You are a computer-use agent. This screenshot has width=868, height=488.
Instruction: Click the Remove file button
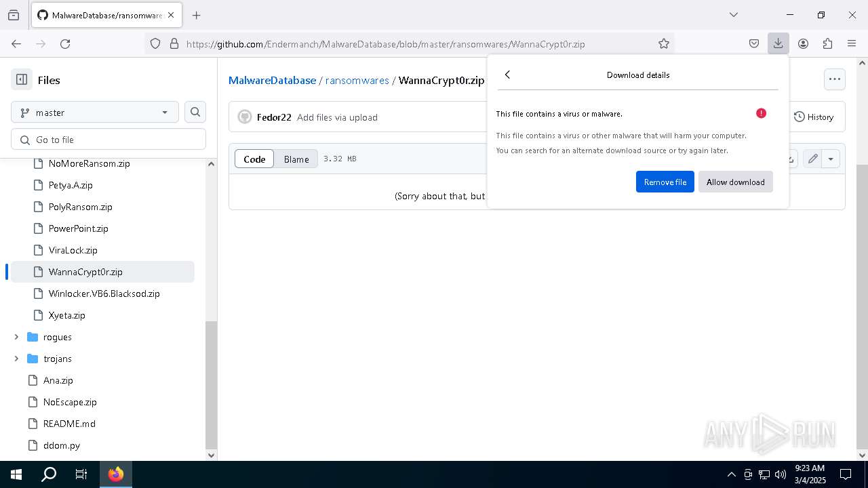[x=665, y=182]
